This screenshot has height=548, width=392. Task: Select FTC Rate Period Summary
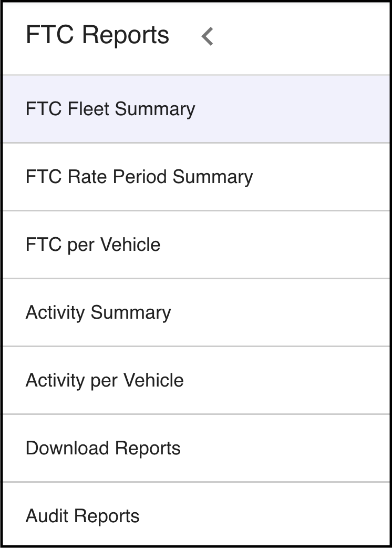click(139, 177)
